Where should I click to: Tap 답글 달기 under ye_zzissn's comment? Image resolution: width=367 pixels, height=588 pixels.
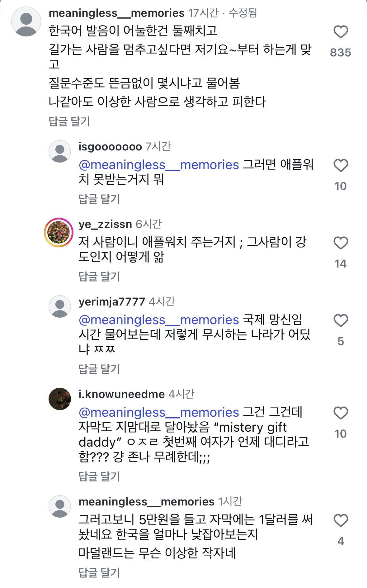tap(99, 276)
